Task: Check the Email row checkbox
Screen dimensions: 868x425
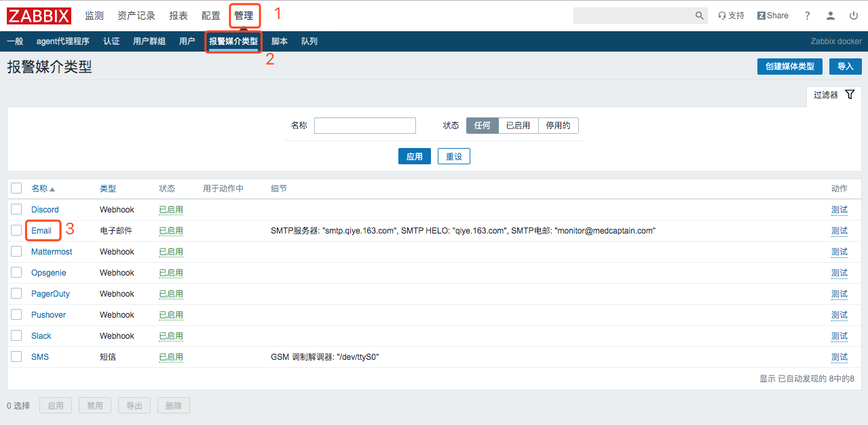Action: pos(16,230)
